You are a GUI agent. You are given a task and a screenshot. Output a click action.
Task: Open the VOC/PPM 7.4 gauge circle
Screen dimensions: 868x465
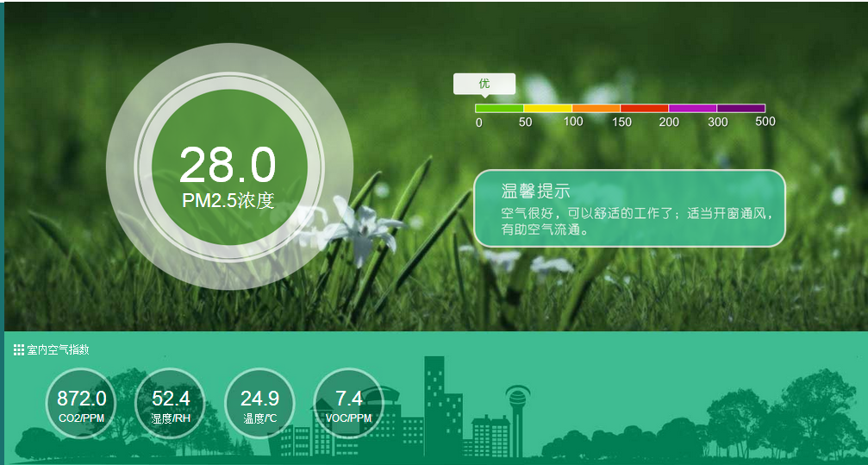349,404
